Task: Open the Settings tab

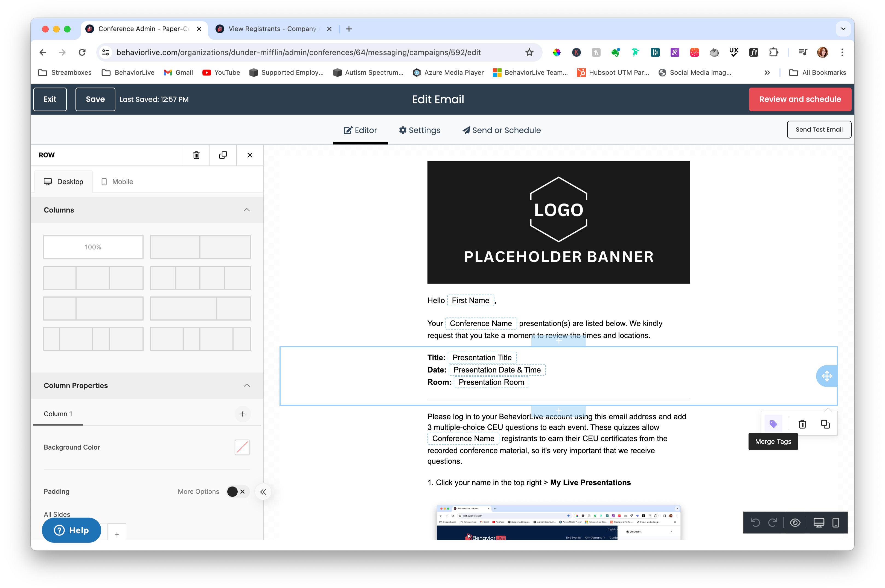Action: click(420, 130)
